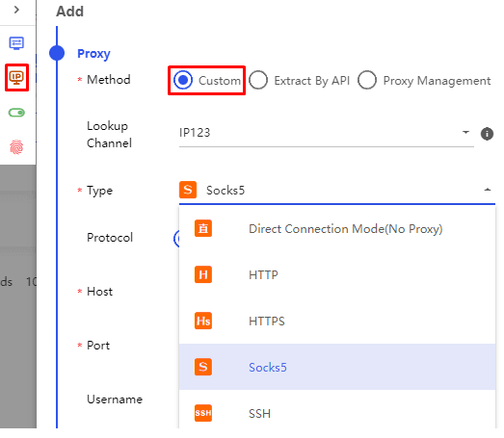Choose Direct Connection Mode(No Proxy) option

click(x=337, y=229)
